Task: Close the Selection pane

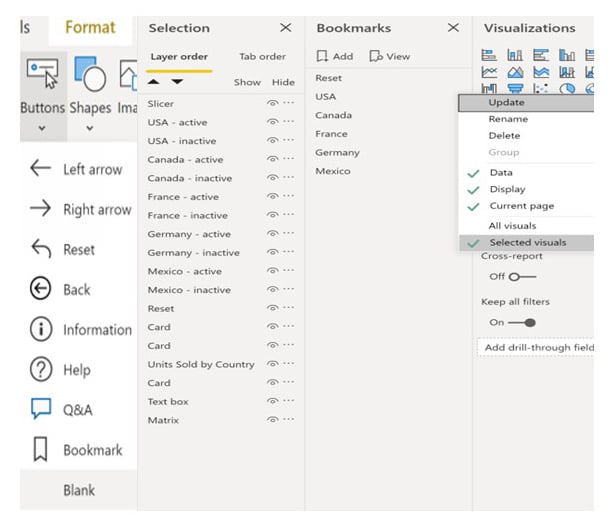Action: tap(285, 28)
